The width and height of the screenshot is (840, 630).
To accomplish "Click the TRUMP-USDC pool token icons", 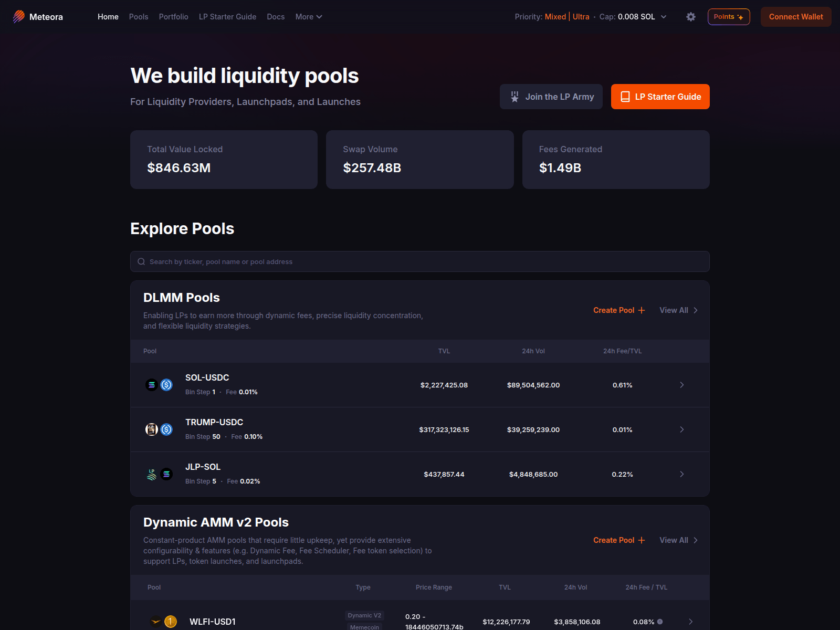I will [159, 429].
